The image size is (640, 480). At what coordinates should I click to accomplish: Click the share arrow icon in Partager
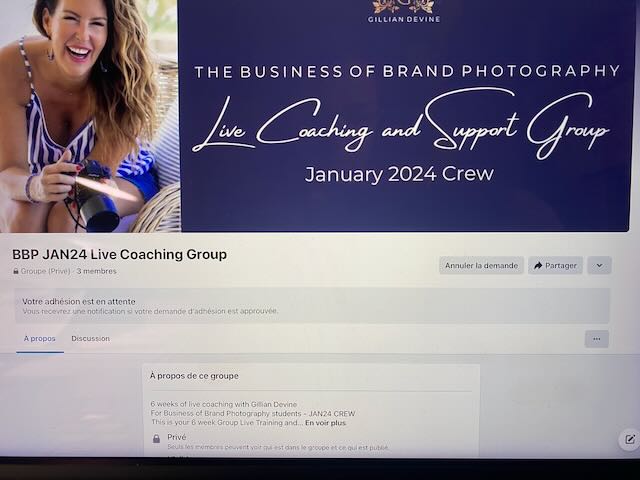(x=538, y=266)
